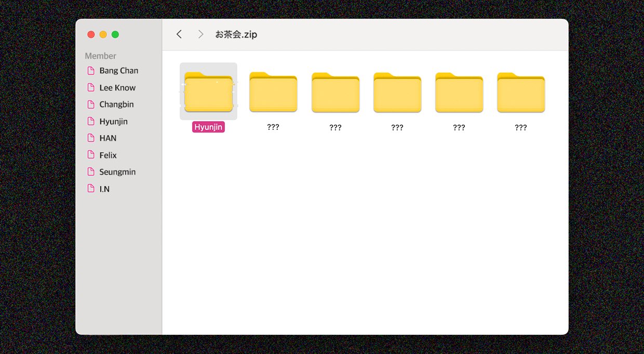Go back with the left chevron arrow
The width and height of the screenshot is (644, 354).
point(179,34)
